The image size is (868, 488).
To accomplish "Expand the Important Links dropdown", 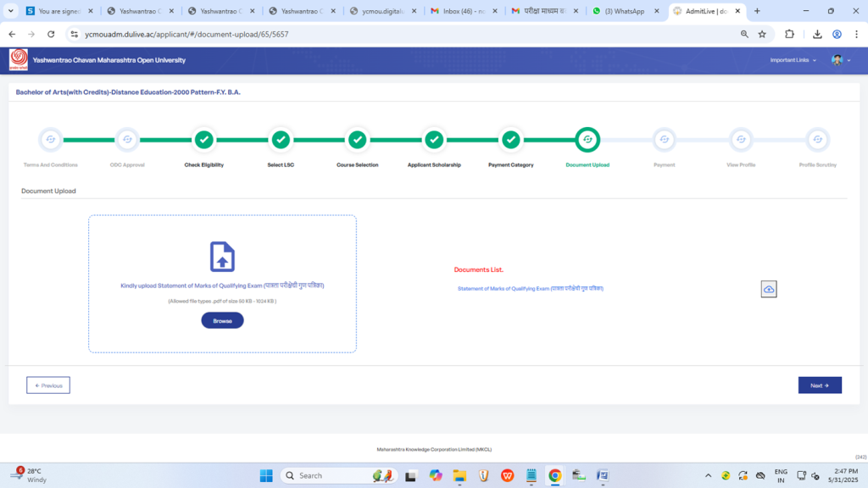I will [793, 60].
